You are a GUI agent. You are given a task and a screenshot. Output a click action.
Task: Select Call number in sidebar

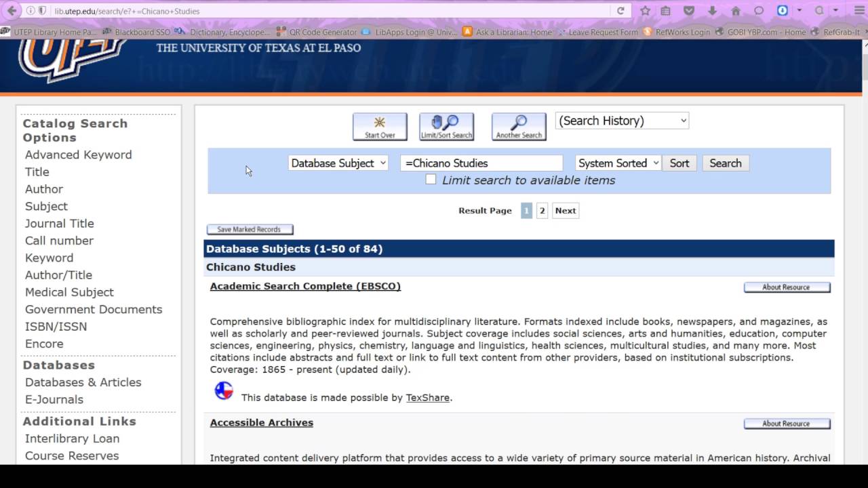(59, 241)
